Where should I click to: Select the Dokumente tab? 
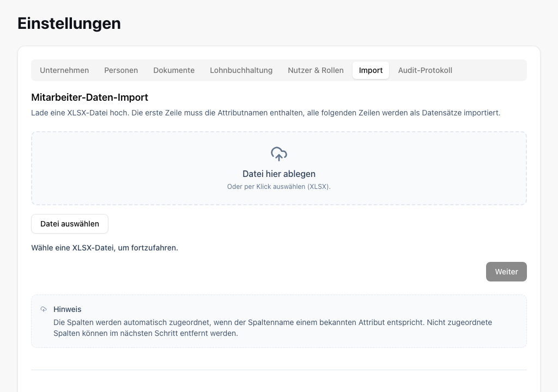tap(174, 70)
